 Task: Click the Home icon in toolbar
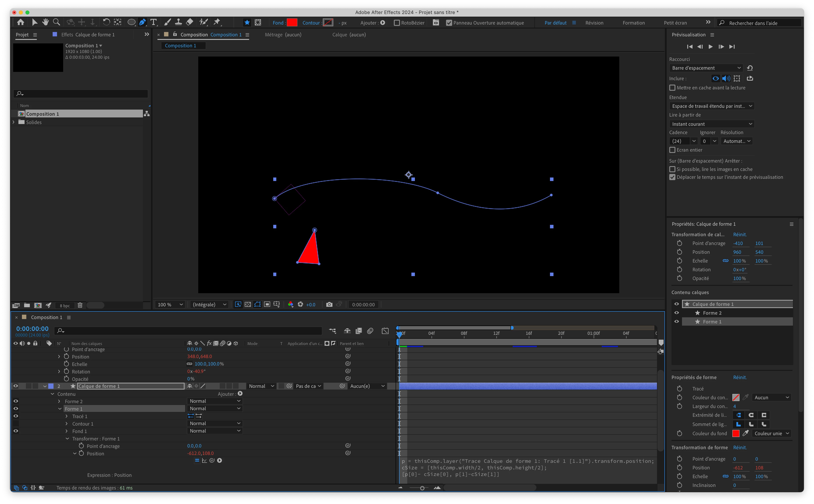[21, 22]
